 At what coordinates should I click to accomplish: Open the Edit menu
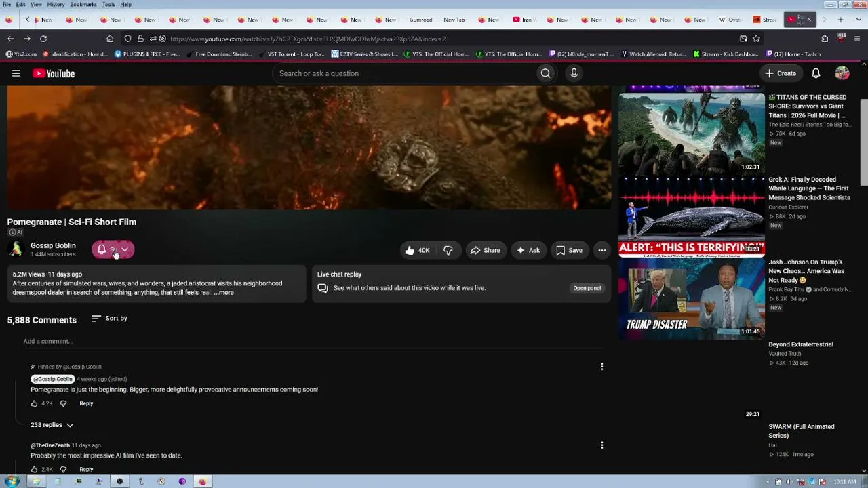(21, 5)
